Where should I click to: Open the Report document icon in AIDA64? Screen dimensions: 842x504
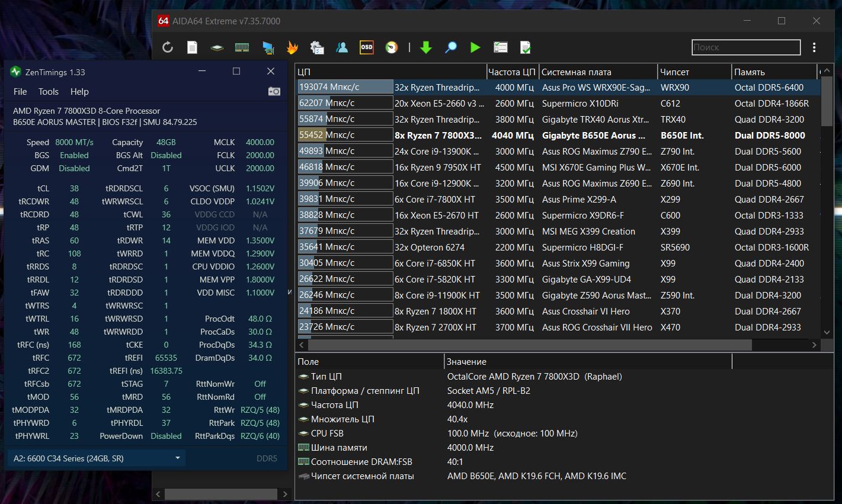pos(193,47)
